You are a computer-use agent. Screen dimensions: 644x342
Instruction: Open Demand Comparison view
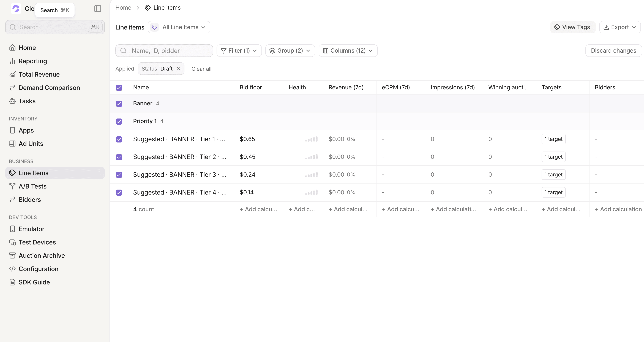[55, 88]
